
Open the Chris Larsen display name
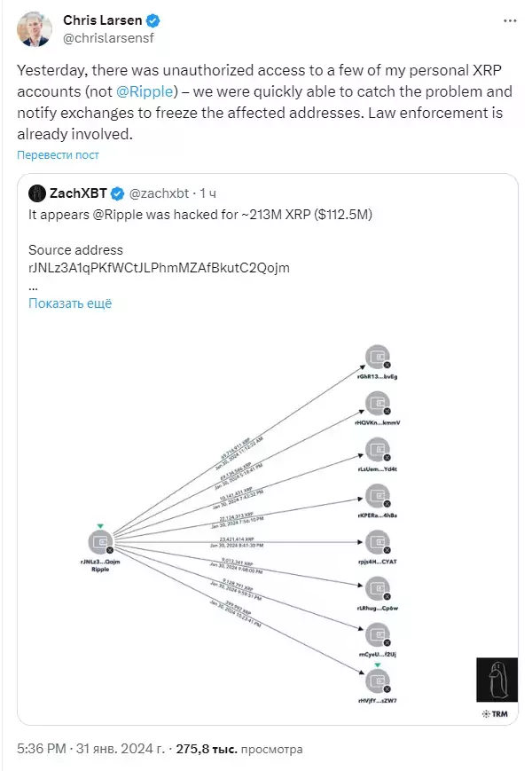click(102, 20)
